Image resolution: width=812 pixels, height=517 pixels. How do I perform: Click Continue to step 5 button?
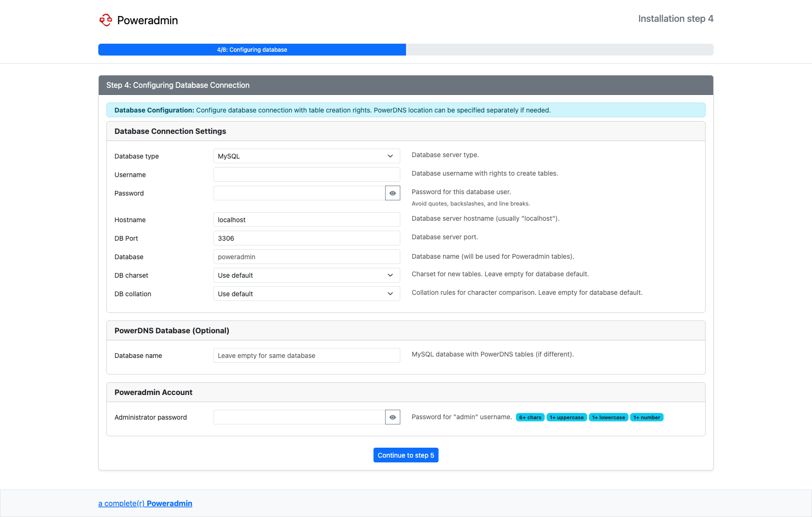click(x=406, y=455)
